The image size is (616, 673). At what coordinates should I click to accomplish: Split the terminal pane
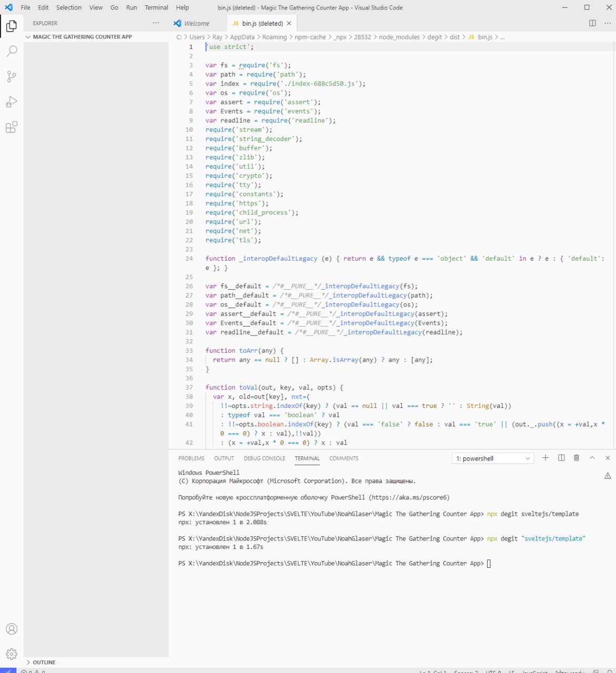click(x=561, y=458)
